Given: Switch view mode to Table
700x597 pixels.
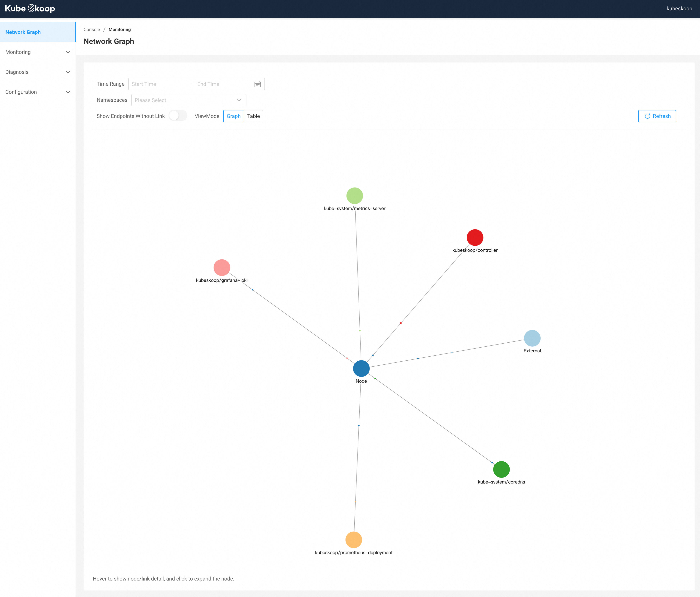Looking at the screenshot, I should pos(253,116).
